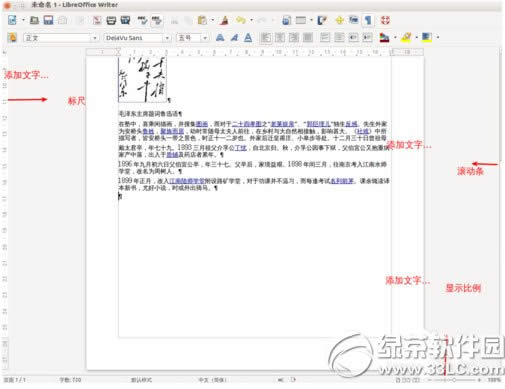Create a new document with the New icon

click(12, 20)
